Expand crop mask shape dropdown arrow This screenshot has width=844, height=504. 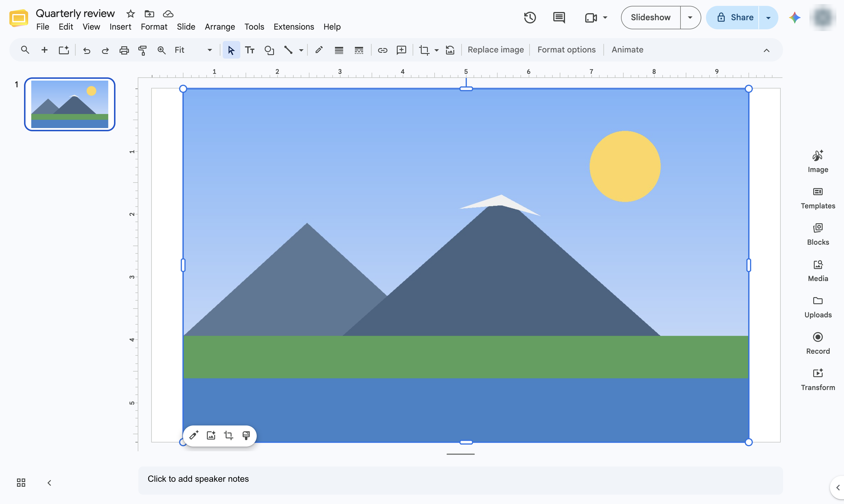(x=436, y=50)
